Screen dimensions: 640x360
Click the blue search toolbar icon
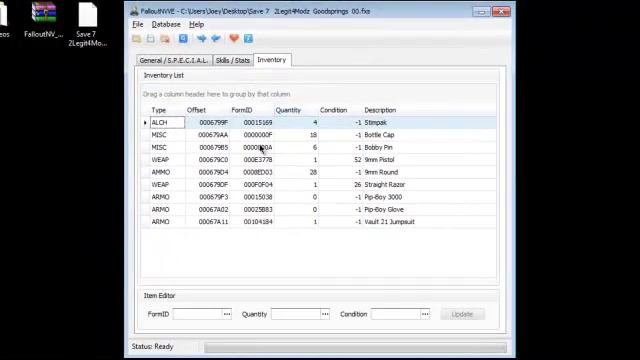click(x=183, y=38)
